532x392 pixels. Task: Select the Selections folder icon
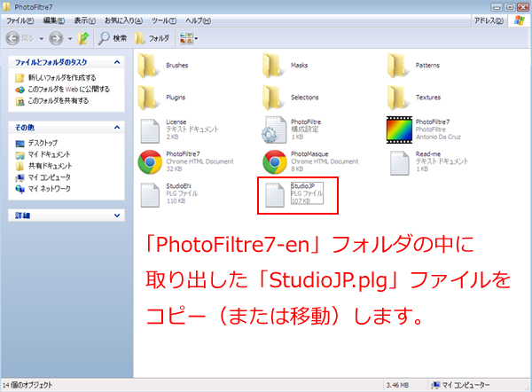pyautogui.click(x=274, y=98)
